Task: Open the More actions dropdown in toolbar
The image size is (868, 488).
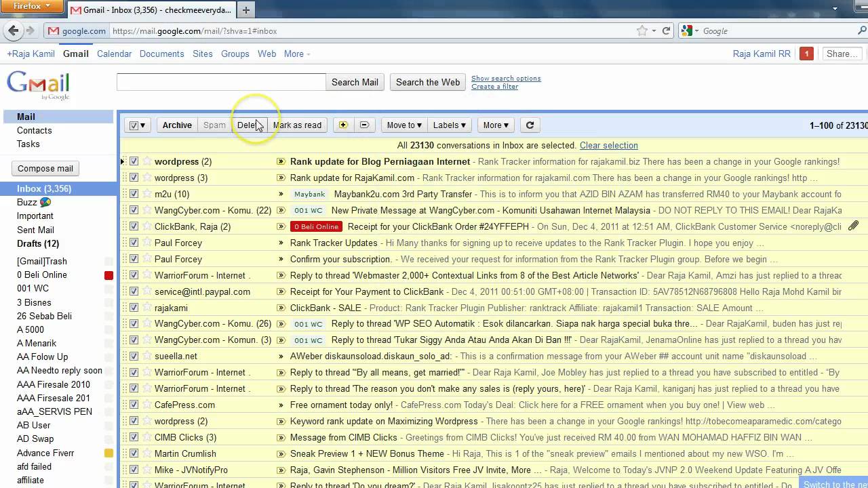Action: 496,125
